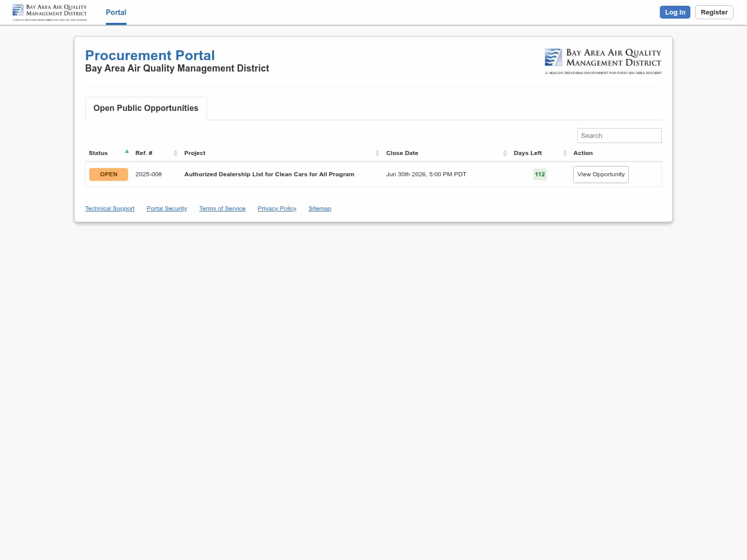This screenshot has width=747, height=560.
Task: Sort by Close Date column header
Action: (402, 153)
